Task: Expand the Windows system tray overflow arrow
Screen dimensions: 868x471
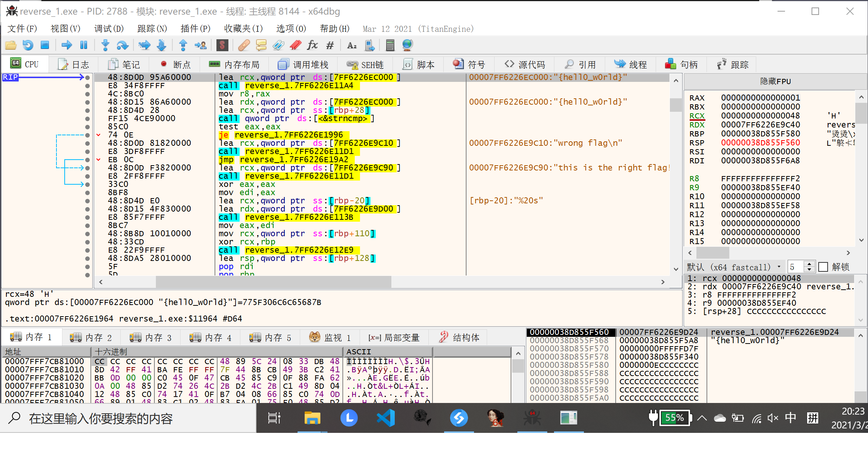Action: [702, 418]
